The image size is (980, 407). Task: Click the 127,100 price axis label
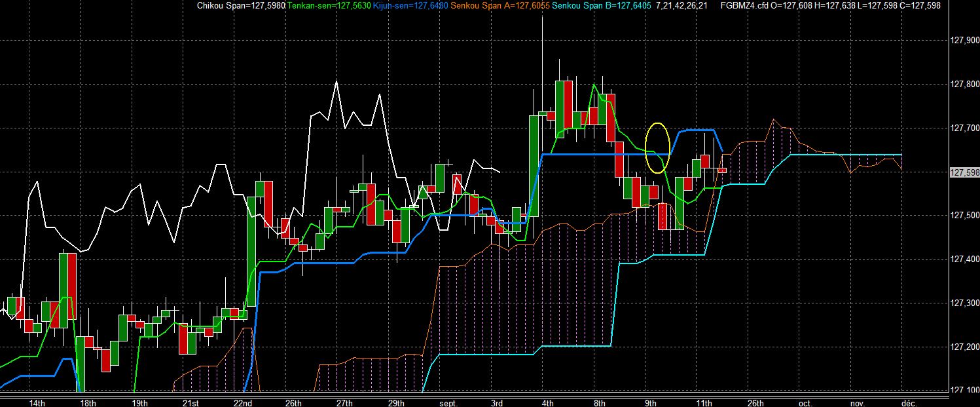[x=963, y=390]
